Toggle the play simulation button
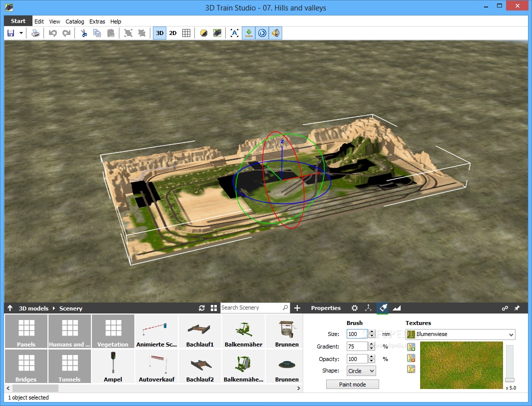 (x=262, y=33)
